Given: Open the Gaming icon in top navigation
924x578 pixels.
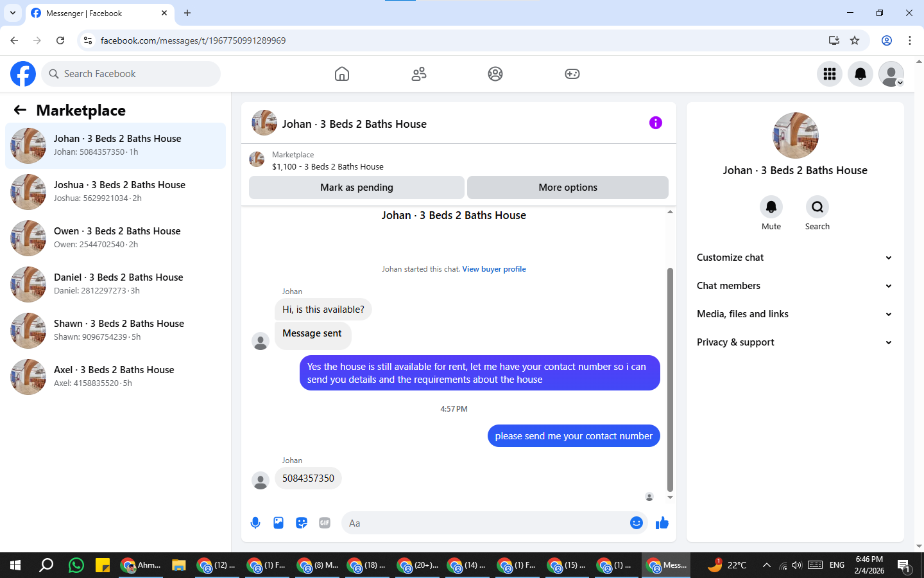Looking at the screenshot, I should tap(572, 74).
